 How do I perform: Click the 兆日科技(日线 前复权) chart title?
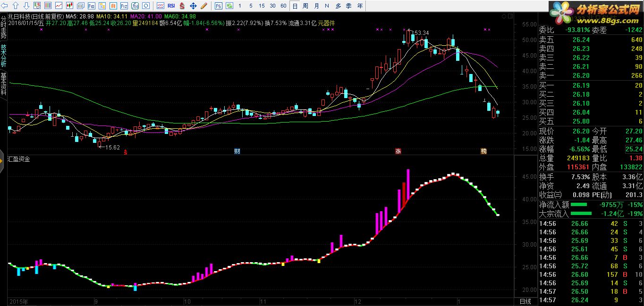point(36,16)
